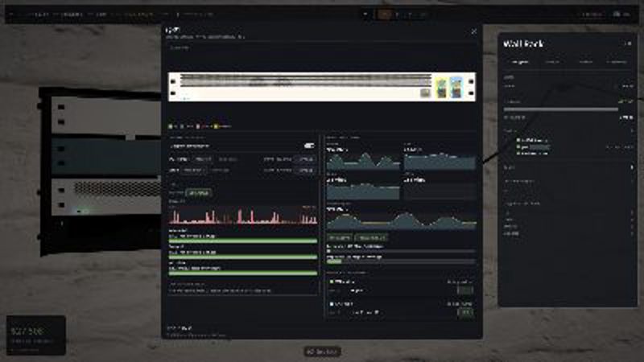Open the first selected tab in Wall Rack panel
This screenshot has height=362, width=644.
point(519,62)
